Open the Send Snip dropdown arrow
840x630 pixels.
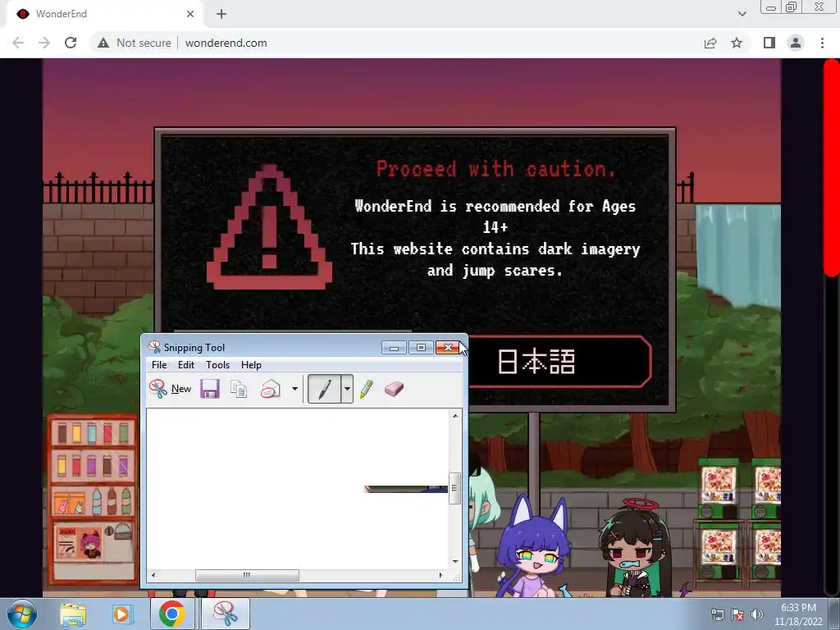[294, 389]
